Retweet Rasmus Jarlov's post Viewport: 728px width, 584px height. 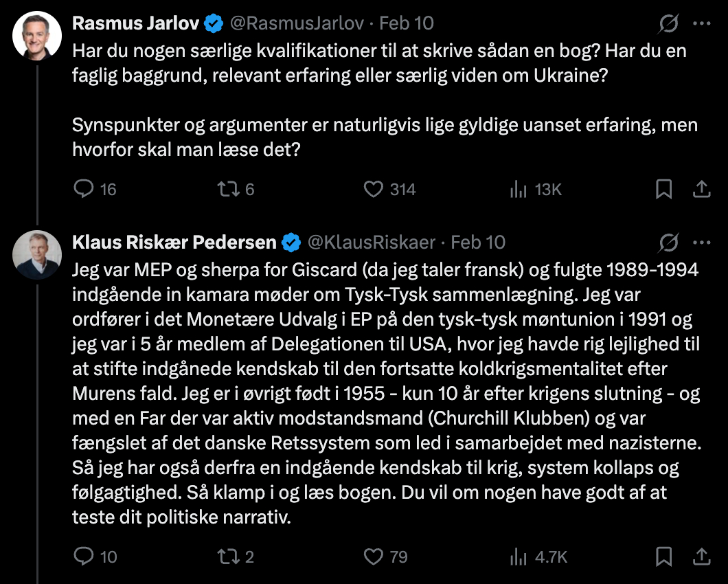(228, 189)
